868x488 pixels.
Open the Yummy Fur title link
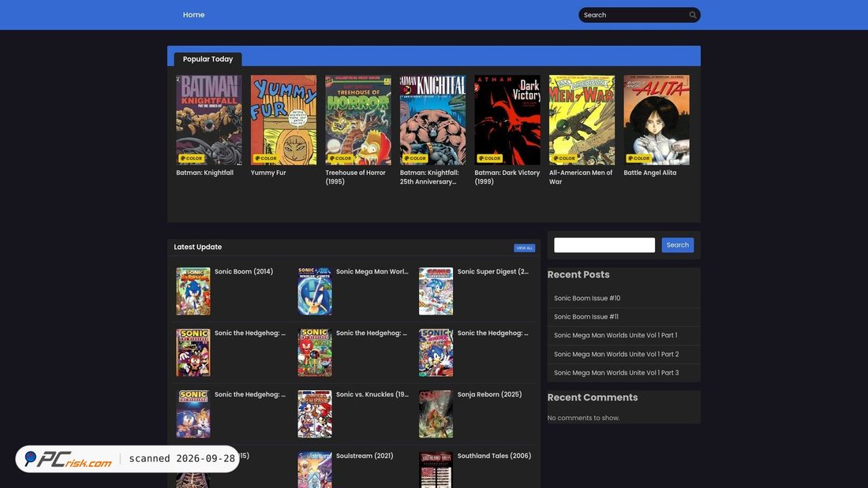click(268, 173)
